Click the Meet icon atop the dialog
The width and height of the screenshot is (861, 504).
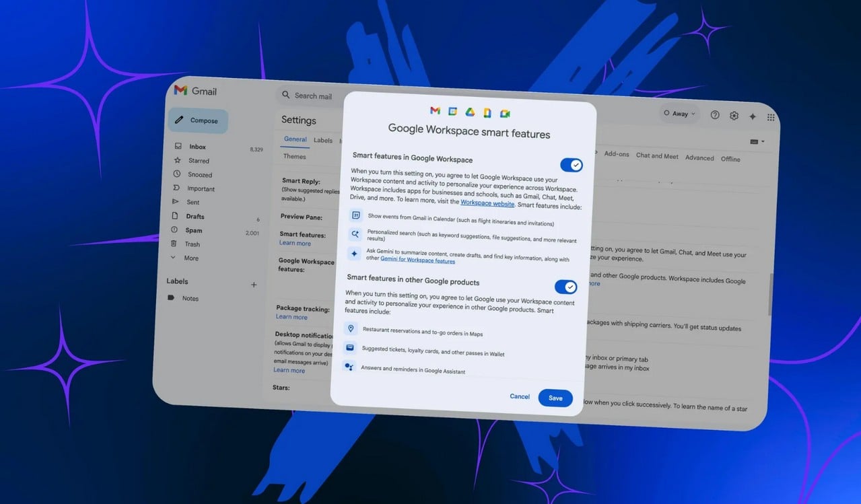click(505, 113)
